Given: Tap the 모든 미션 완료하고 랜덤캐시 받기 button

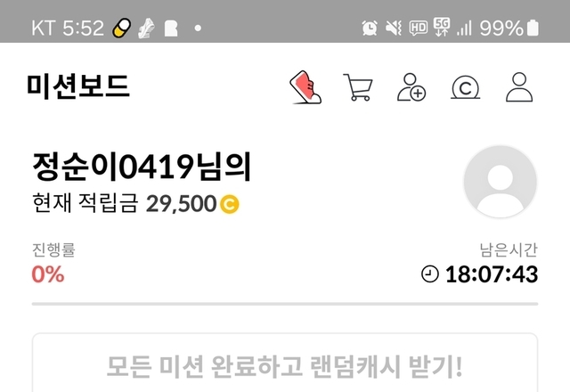Looking at the screenshot, I should [x=285, y=363].
